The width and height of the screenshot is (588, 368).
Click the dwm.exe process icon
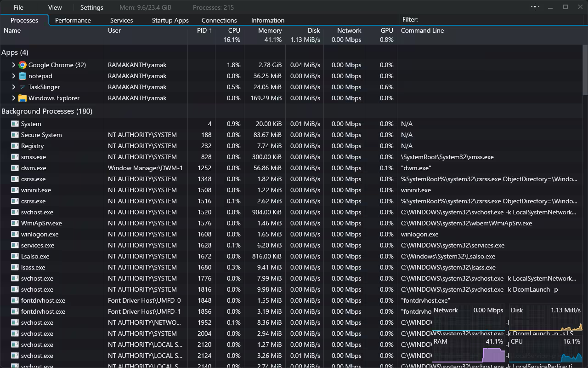click(x=15, y=168)
